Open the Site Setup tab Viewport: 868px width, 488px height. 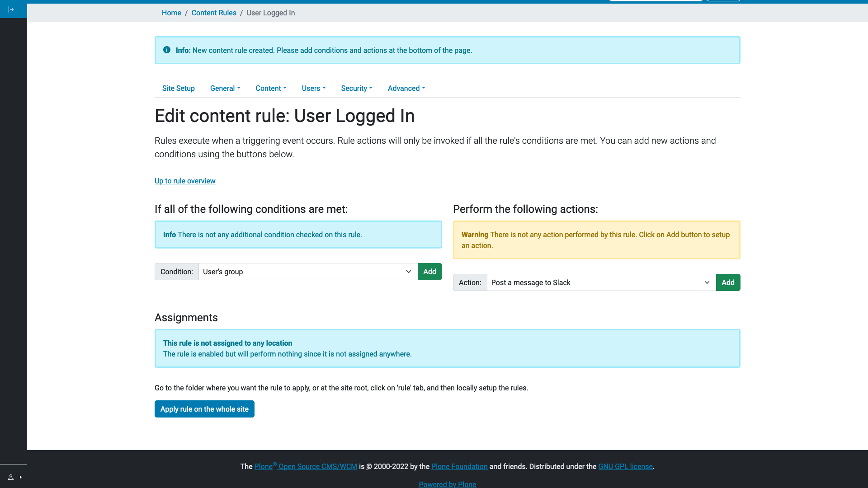(179, 88)
